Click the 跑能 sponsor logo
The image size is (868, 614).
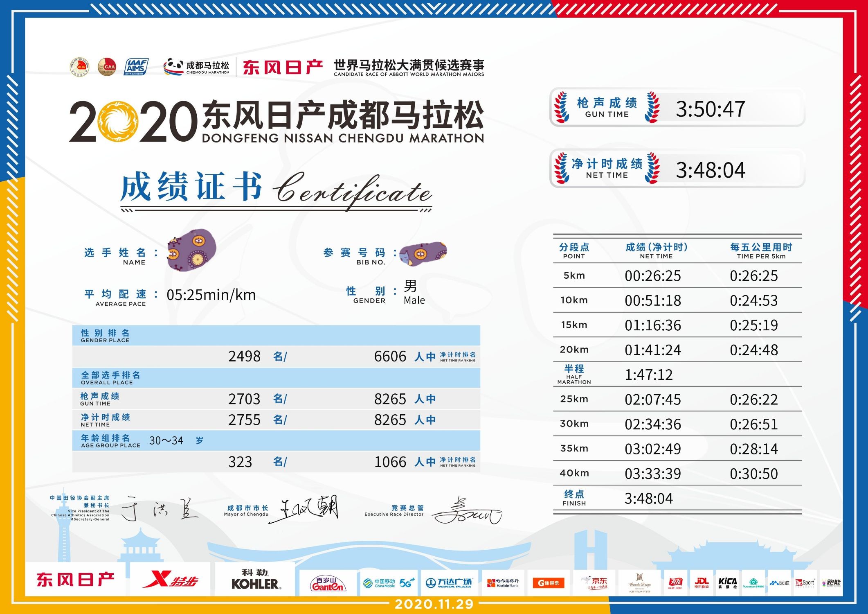point(830,583)
